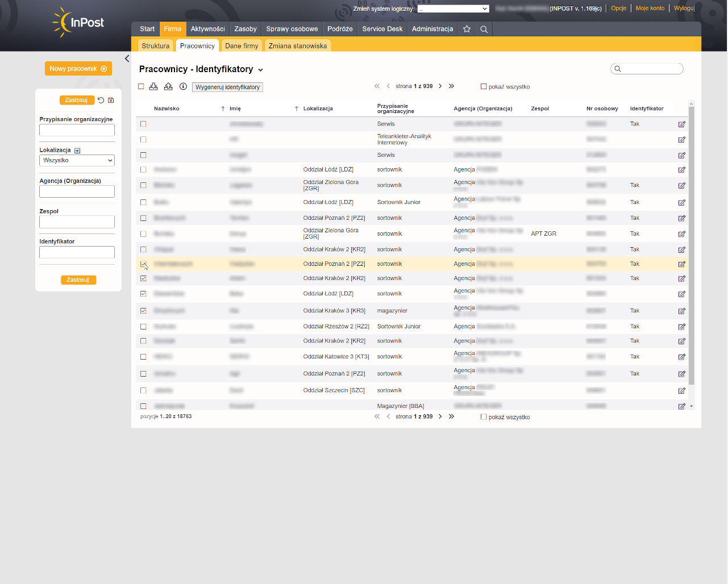Go to previous page in top pager

tap(388, 86)
